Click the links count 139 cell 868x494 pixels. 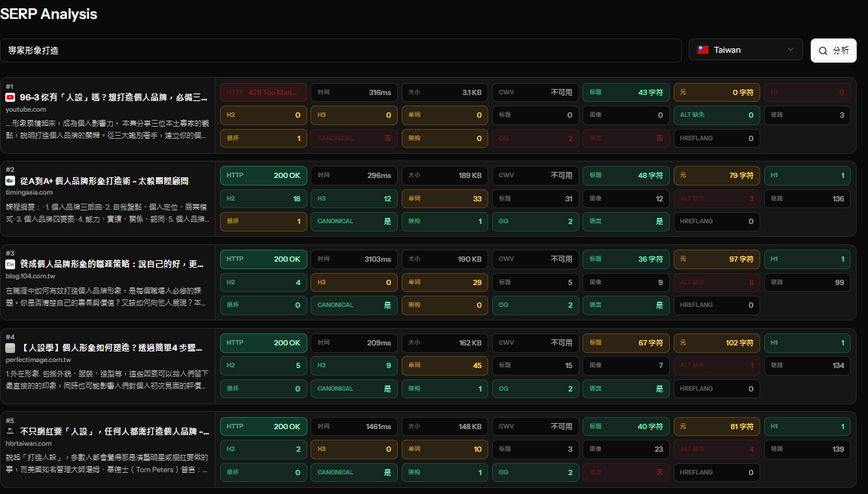click(x=807, y=450)
